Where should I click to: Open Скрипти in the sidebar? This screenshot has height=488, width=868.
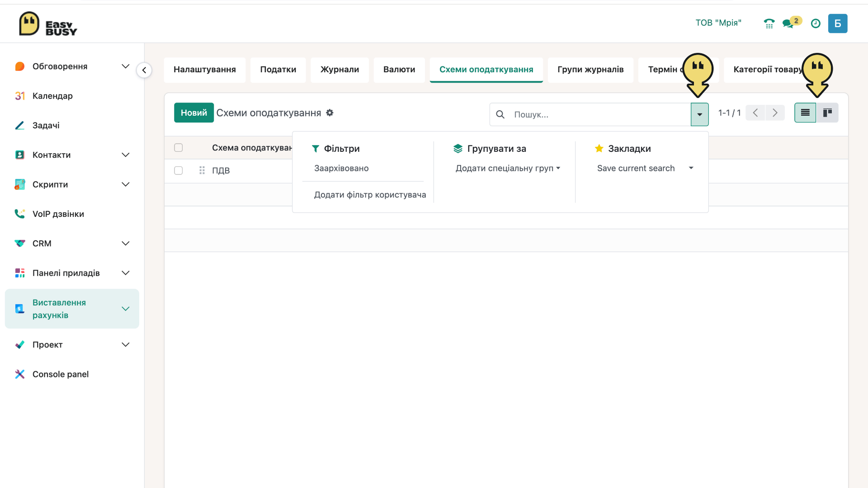tap(50, 184)
